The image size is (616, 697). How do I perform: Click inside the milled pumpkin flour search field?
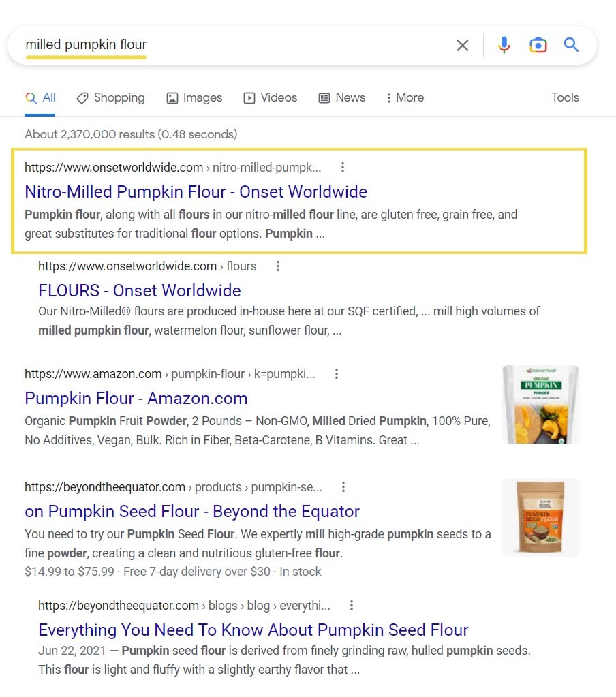(273, 46)
